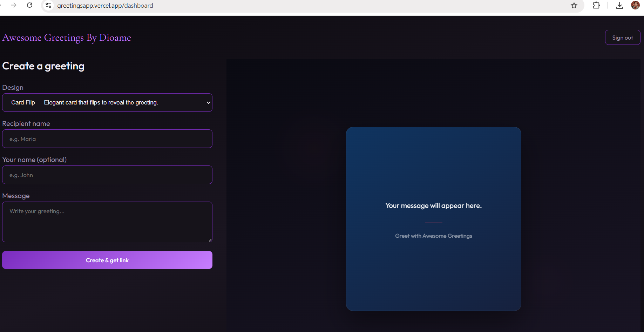644x332 pixels.
Task: Open site information icon in address bar
Action: (48, 5)
